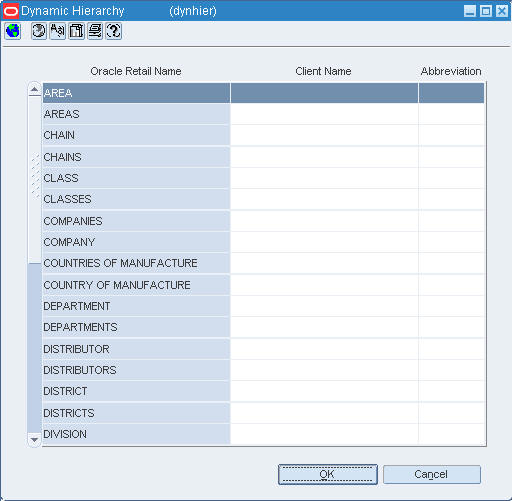Screen dimensions: 512x501
Task: Close the Dynamic Hierarchy window
Action: point(502,11)
